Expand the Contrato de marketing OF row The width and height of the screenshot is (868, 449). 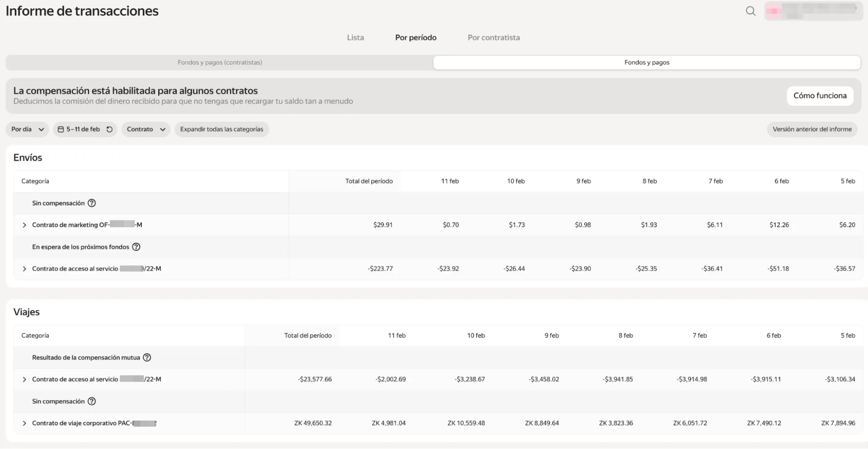point(24,225)
